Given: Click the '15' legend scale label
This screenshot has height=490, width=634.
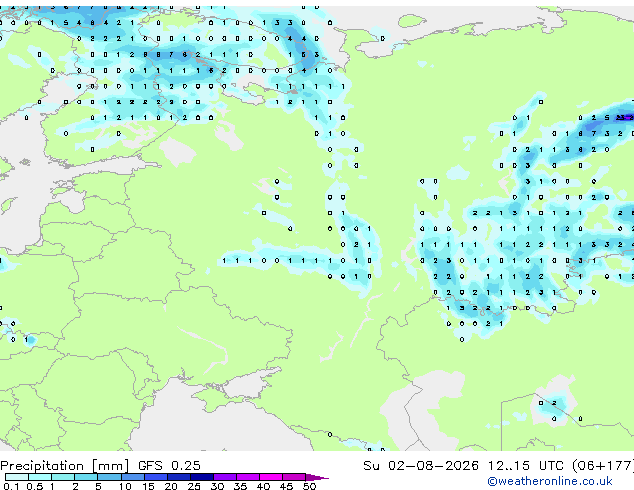Looking at the screenshot, I should point(148,486).
